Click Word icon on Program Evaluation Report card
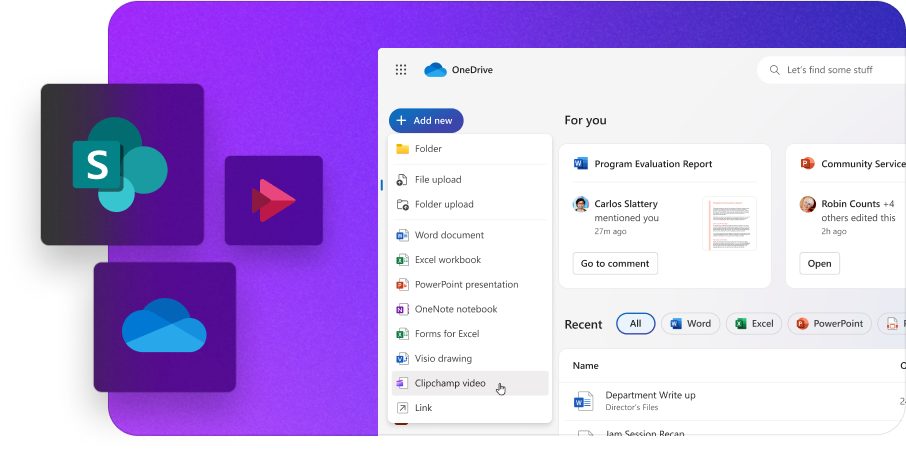The height and width of the screenshot is (453, 906). 581,164
